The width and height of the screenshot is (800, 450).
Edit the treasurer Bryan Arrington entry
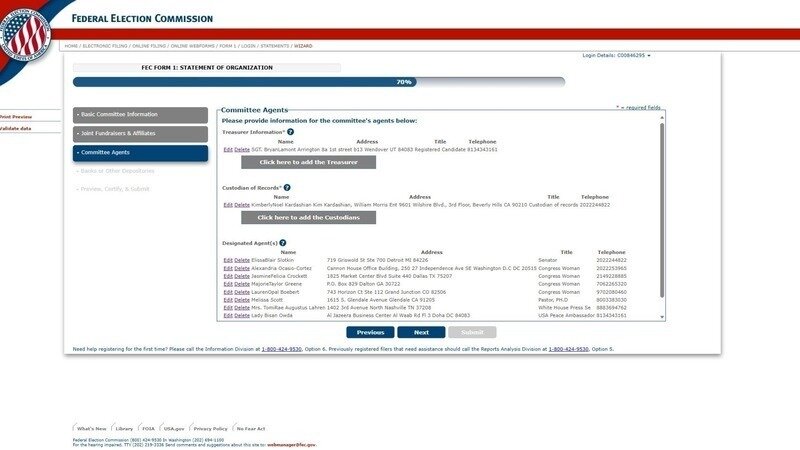228,149
